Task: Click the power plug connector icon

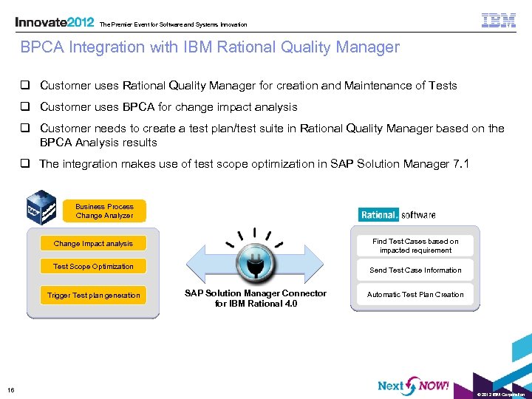Action: pos(255,264)
